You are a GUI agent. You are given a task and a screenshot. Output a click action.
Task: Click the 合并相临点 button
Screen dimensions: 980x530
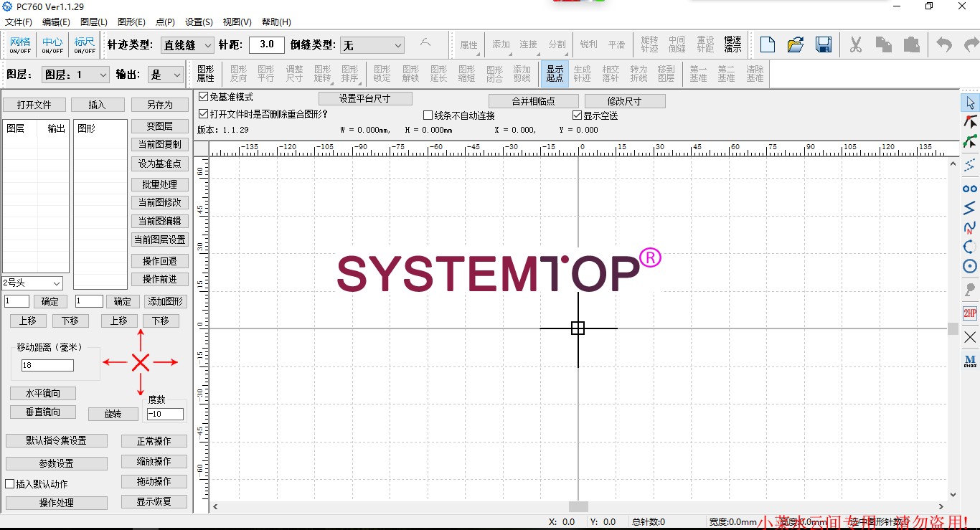534,101
